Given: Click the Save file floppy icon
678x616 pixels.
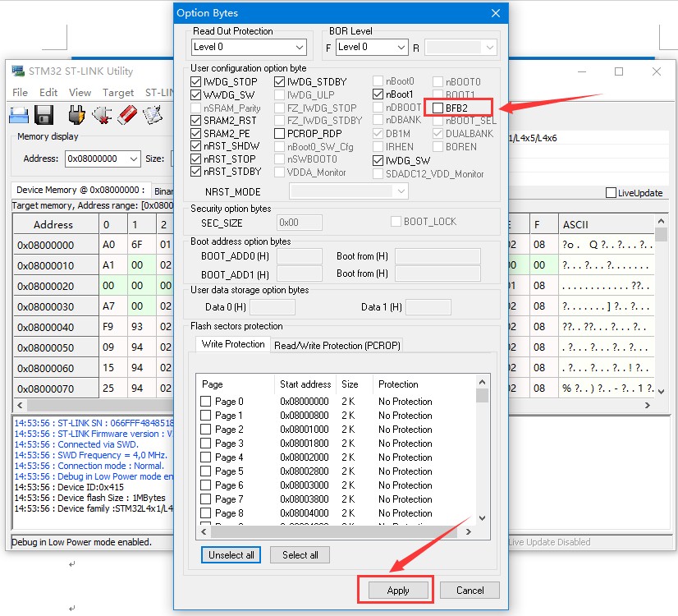Looking at the screenshot, I should tap(44, 115).
